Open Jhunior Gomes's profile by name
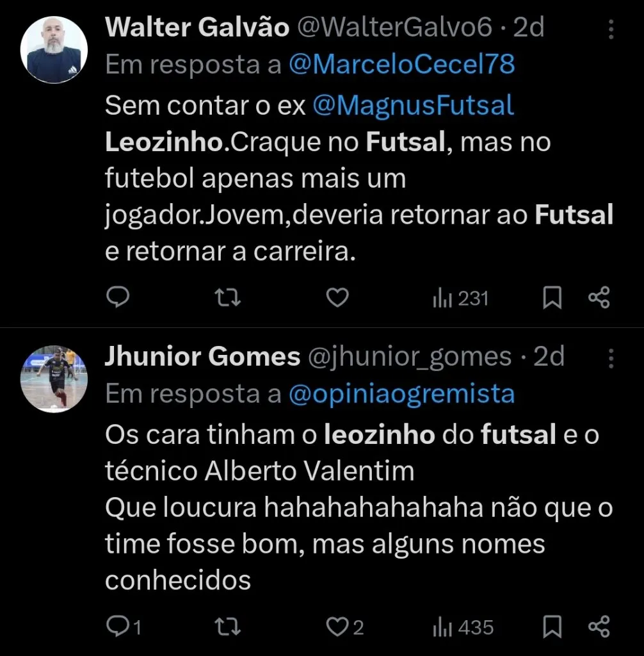This screenshot has height=656, width=644. point(202,357)
